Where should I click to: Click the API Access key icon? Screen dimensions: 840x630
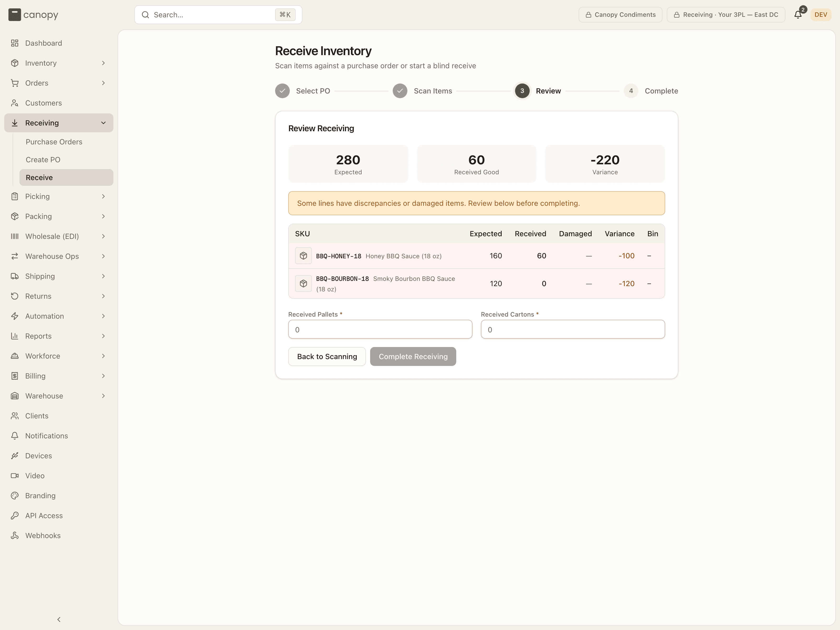15,515
